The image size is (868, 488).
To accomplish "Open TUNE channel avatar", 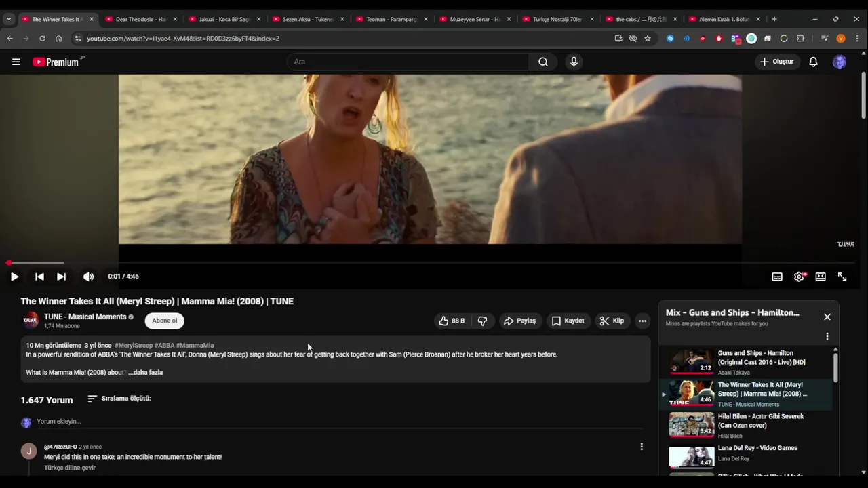I will pyautogui.click(x=31, y=321).
